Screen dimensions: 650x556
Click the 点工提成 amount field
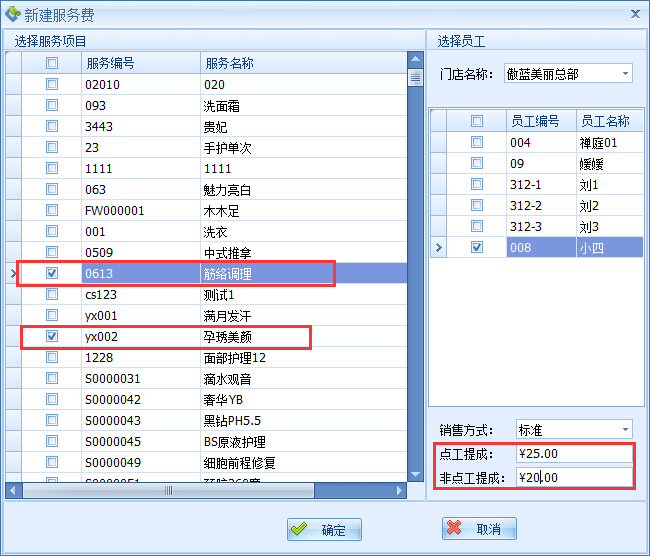pyautogui.click(x=573, y=454)
